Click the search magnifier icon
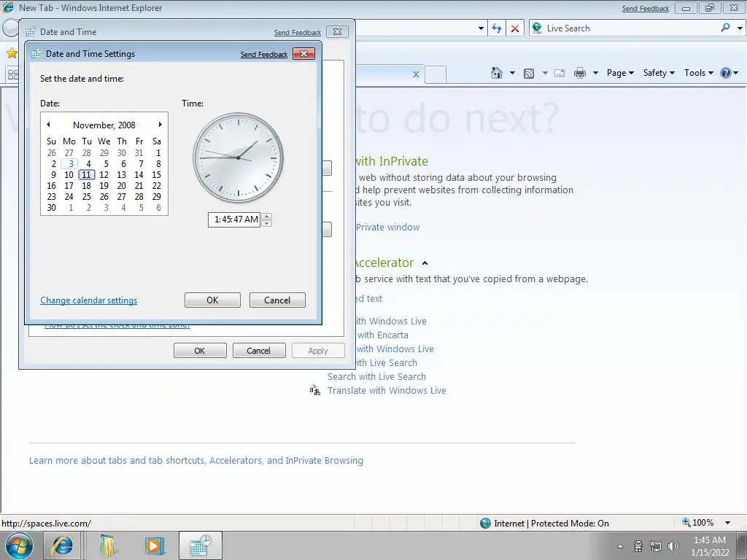This screenshot has width=747, height=560. pos(725,28)
